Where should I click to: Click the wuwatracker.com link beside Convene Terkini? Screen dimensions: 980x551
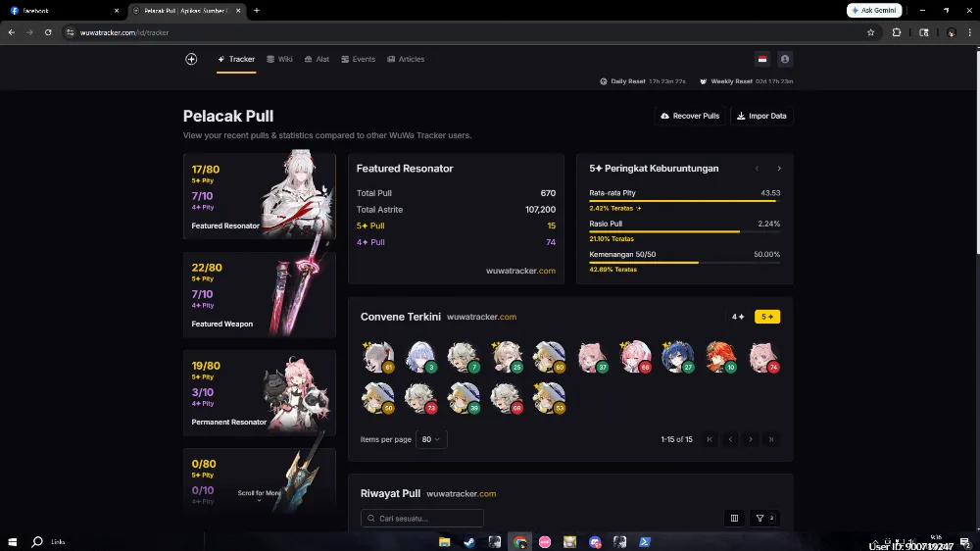[481, 317]
